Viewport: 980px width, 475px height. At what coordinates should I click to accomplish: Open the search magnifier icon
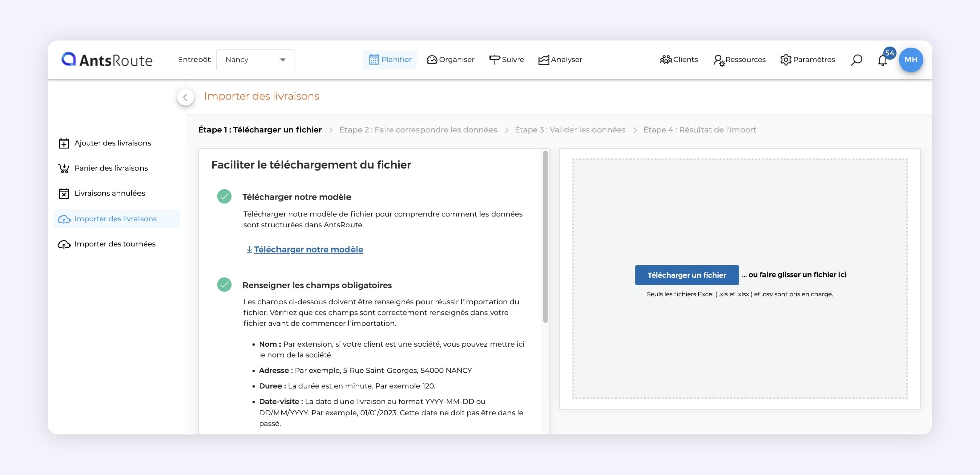coord(856,60)
